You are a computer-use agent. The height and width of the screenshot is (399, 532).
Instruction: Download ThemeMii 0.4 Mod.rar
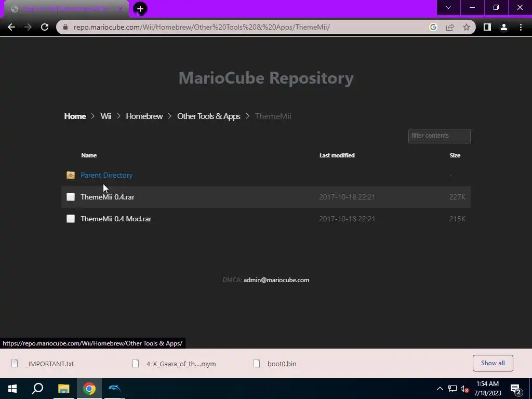click(x=116, y=219)
